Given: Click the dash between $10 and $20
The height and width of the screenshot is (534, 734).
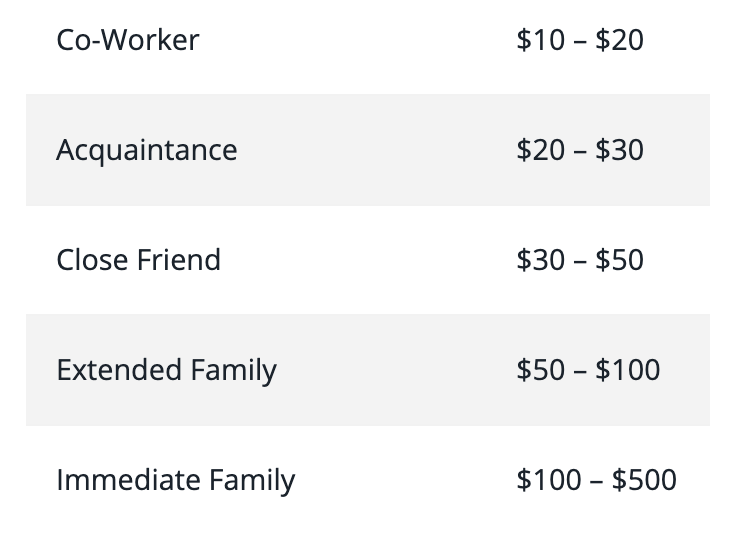Looking at the screenshot, I should click(580, 41).
